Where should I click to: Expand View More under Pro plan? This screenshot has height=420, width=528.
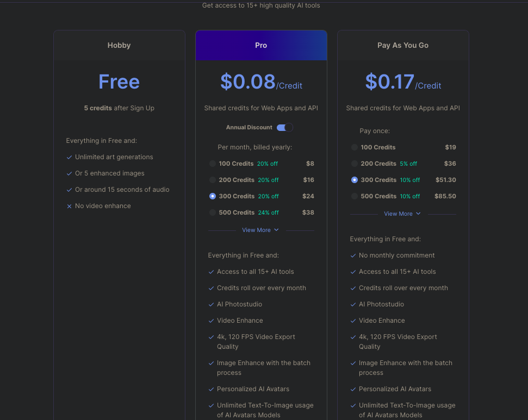[257, 230]
